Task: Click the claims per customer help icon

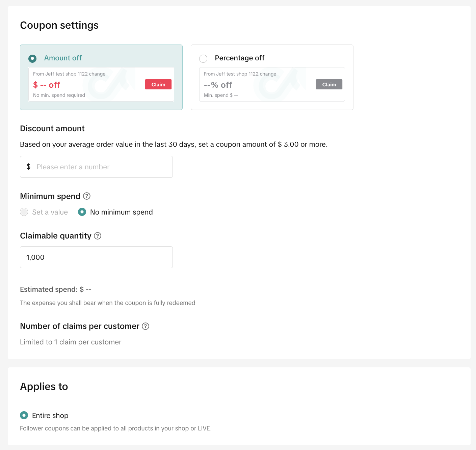Action: coord(146,326)
